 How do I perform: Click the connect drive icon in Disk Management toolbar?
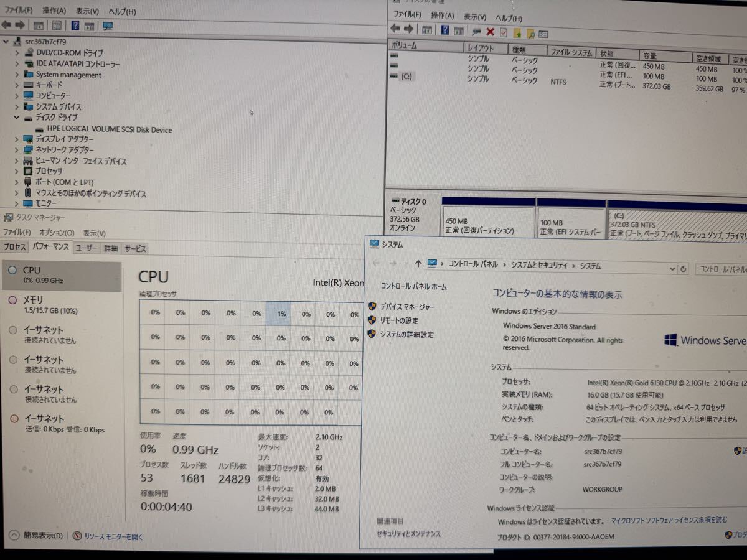pyautogui.click(x=477, y=31)
